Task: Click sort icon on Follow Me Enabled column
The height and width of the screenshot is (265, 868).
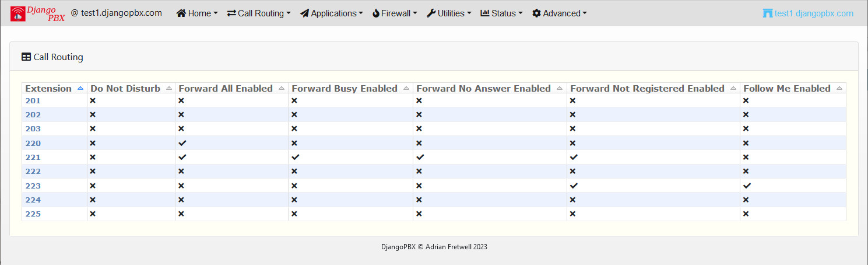Action: click(839, 89)
